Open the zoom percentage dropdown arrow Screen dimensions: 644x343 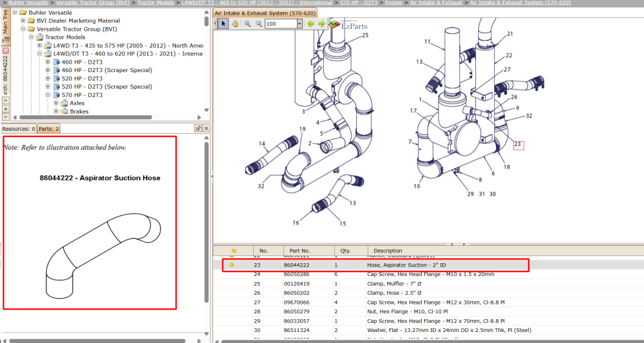pos(299,24)
